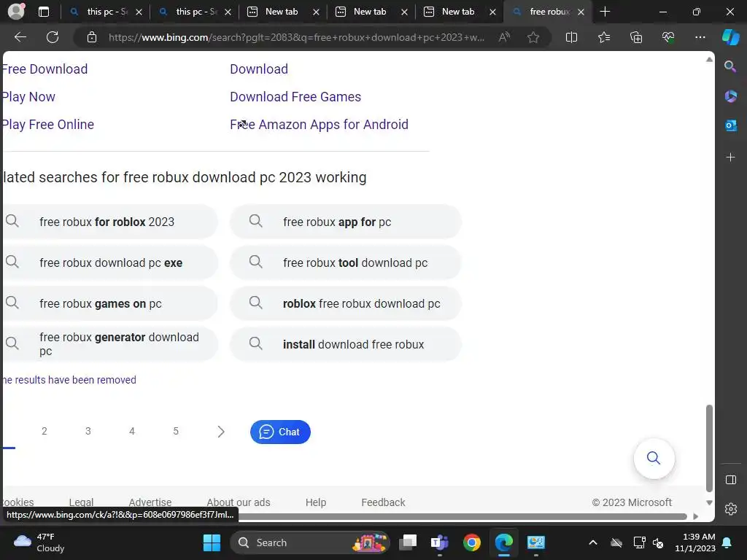Open the 'Download Free Games' link

pos(295,97)
